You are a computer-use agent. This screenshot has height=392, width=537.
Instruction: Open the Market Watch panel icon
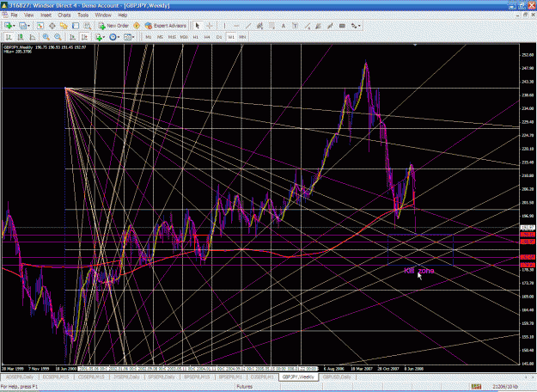point(40,26)
